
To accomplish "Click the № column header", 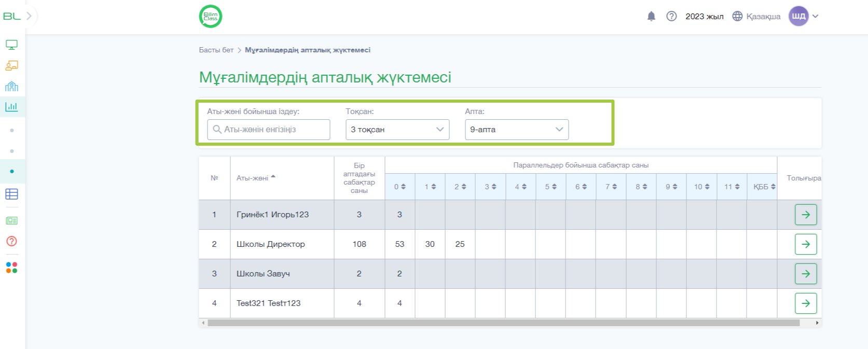I will [214, 178].
